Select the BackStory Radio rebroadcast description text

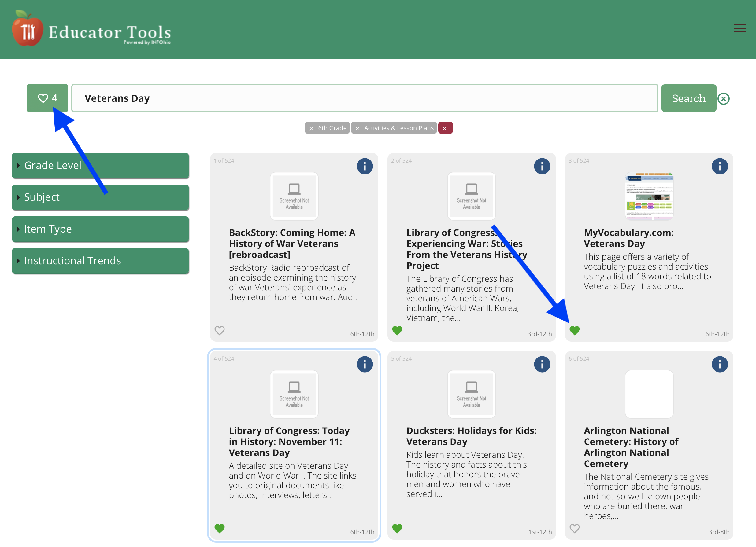[294, 282]
